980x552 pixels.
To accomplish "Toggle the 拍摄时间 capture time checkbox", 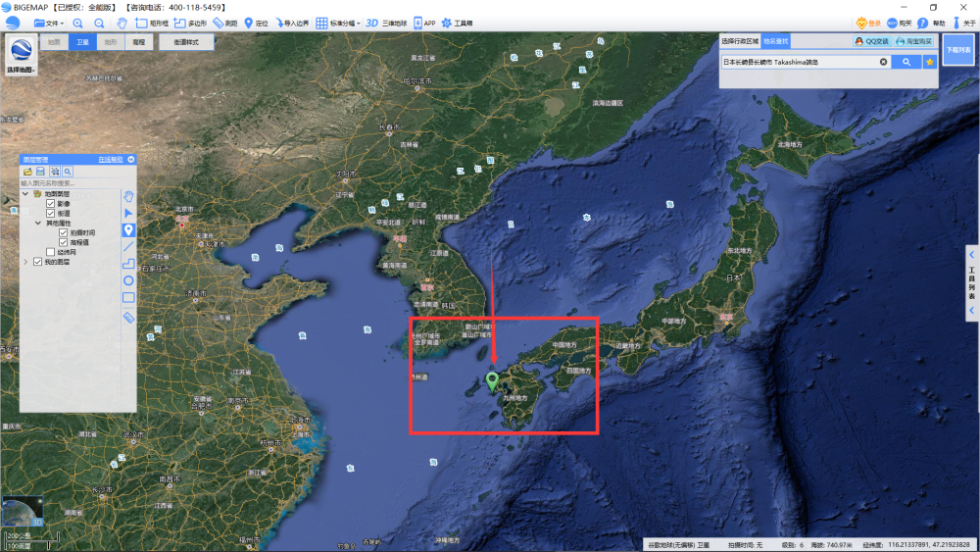I will click(x=63, y=232).
